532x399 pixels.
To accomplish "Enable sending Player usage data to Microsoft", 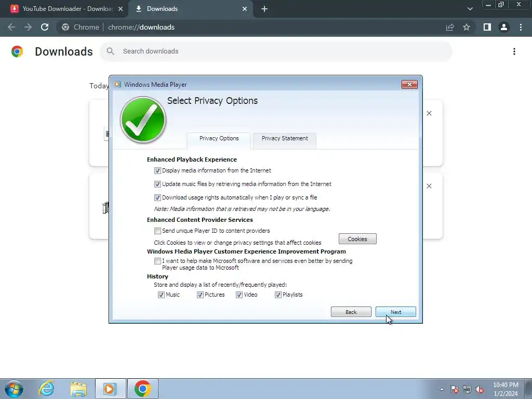I will [157, 261].
